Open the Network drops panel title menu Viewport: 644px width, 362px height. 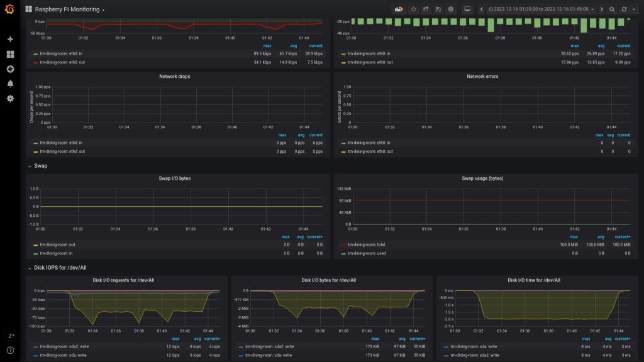point(175,77)
